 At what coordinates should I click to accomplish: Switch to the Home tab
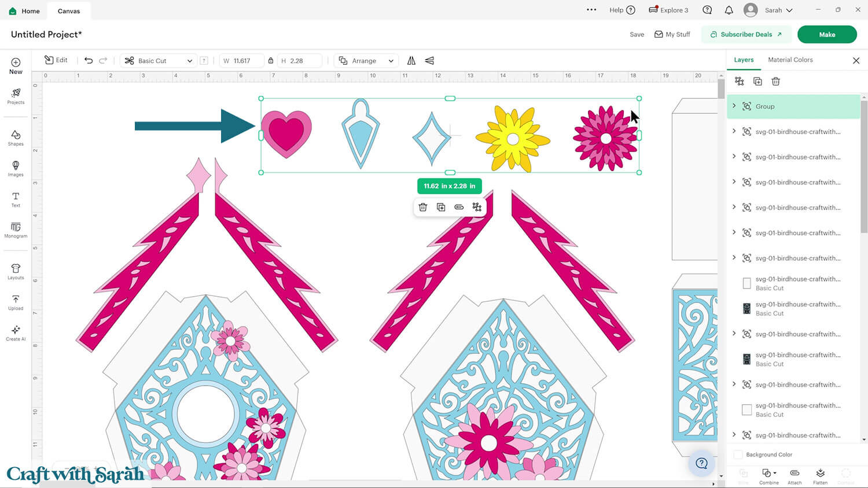coord(24,11)
